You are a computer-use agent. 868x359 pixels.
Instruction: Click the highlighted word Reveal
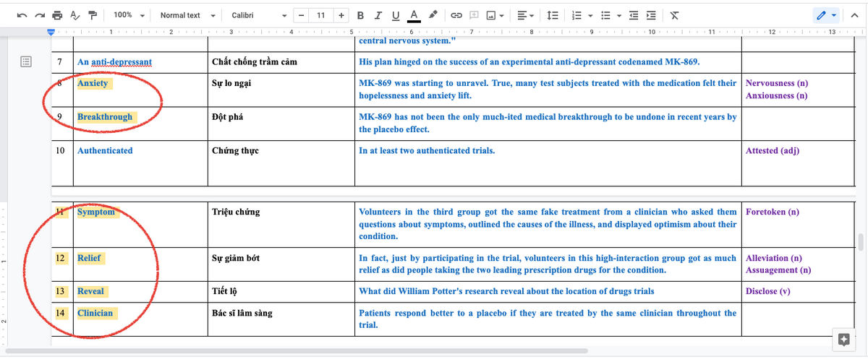coord(90,292)
